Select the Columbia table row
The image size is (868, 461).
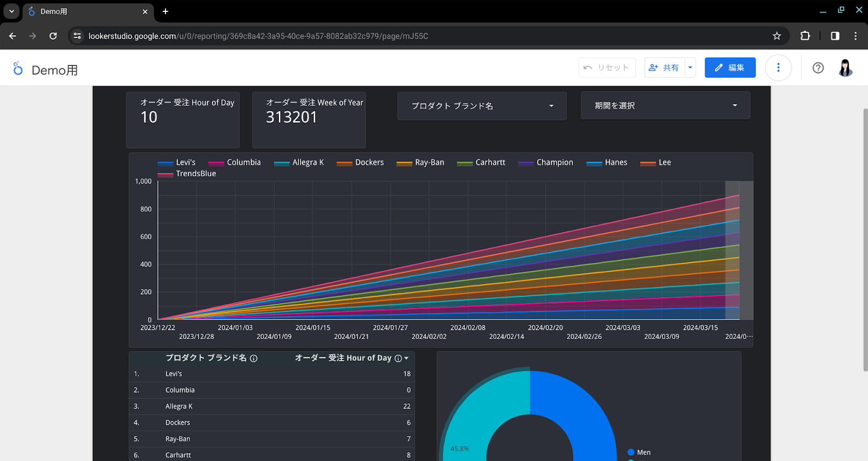[x=271, y=390]
